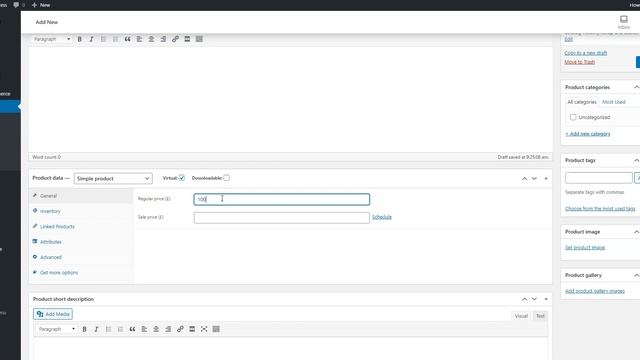Insert numbered list in top editor toolbar
This screenshot has width=640, height=360.
(116, 39)
